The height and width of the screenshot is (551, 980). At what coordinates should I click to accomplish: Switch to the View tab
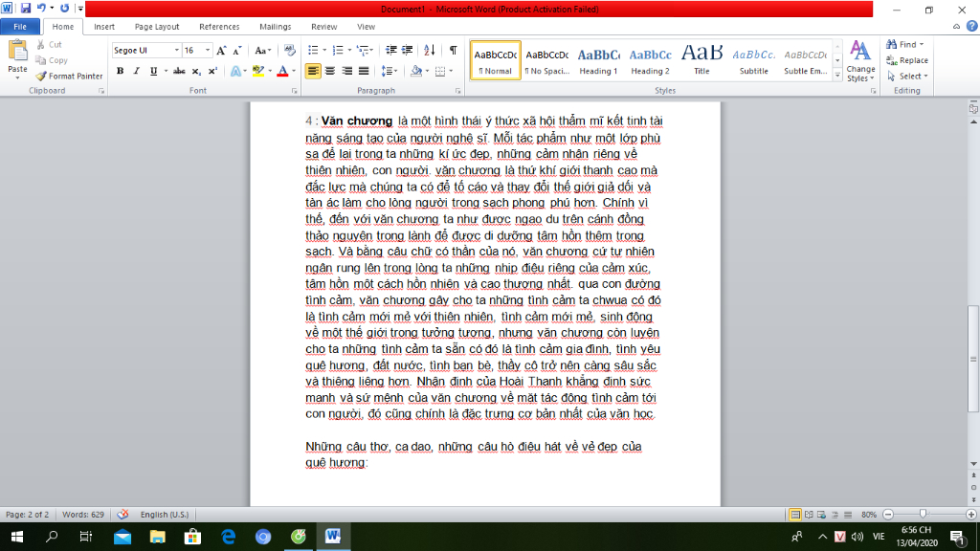tap(367, 27)
